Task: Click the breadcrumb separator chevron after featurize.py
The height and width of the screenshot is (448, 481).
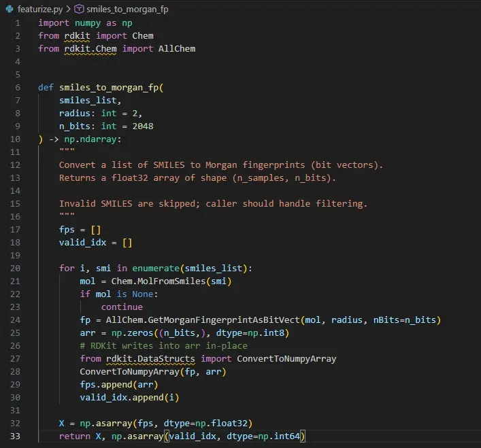Action: pos(69,10)
